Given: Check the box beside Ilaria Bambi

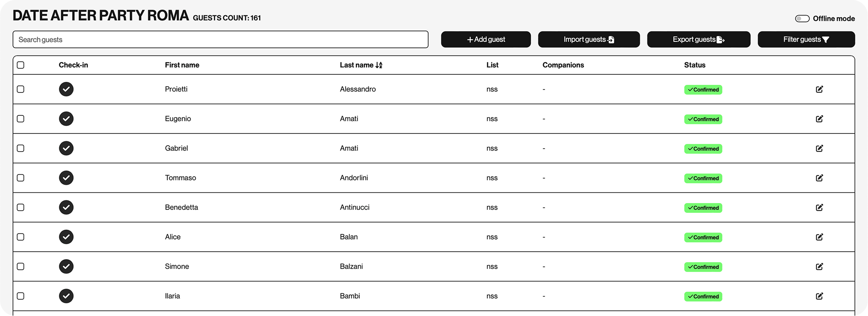Looking at the screenshot, I should click(x=21, y=296).
